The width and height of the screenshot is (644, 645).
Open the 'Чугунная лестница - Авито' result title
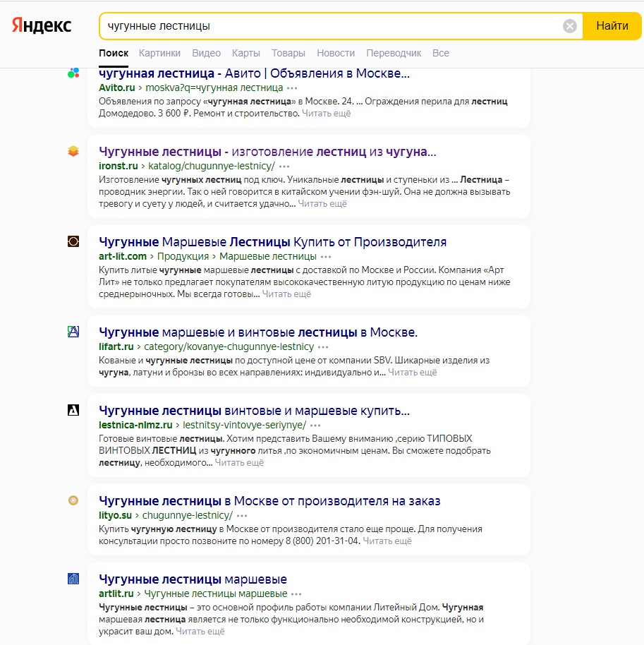(x=254, y=73)
